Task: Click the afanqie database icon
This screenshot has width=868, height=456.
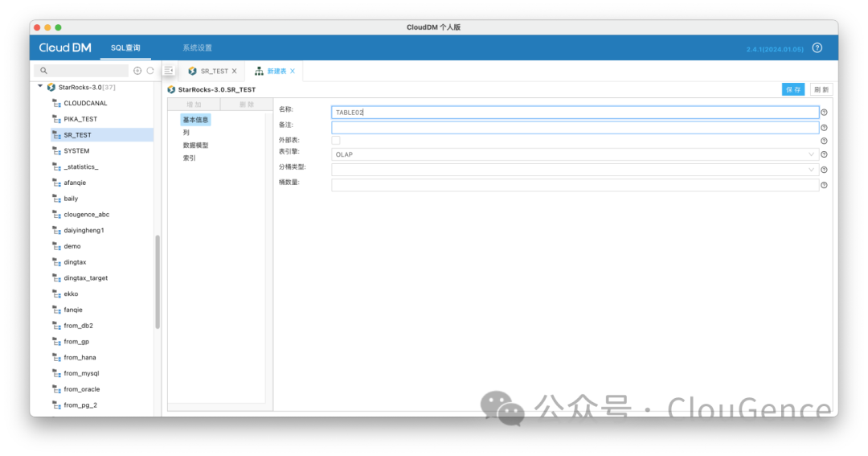Action: pos(56,183)
